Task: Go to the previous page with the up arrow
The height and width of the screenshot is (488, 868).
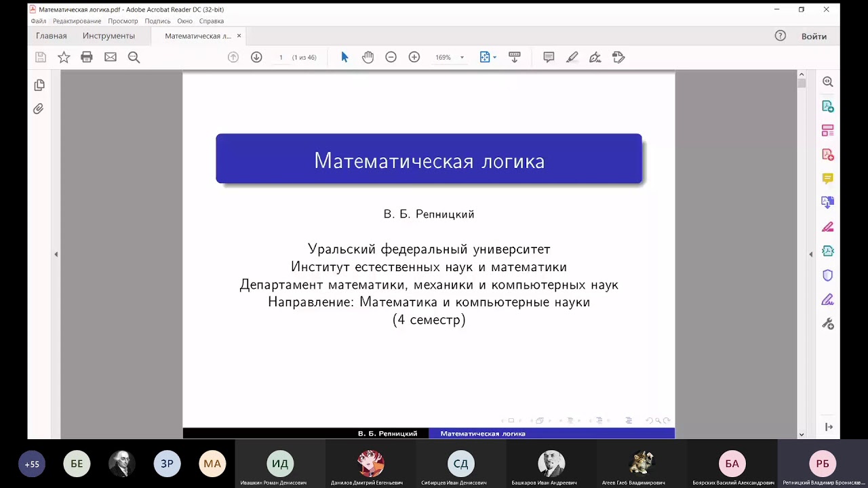Action: point(233,58)
